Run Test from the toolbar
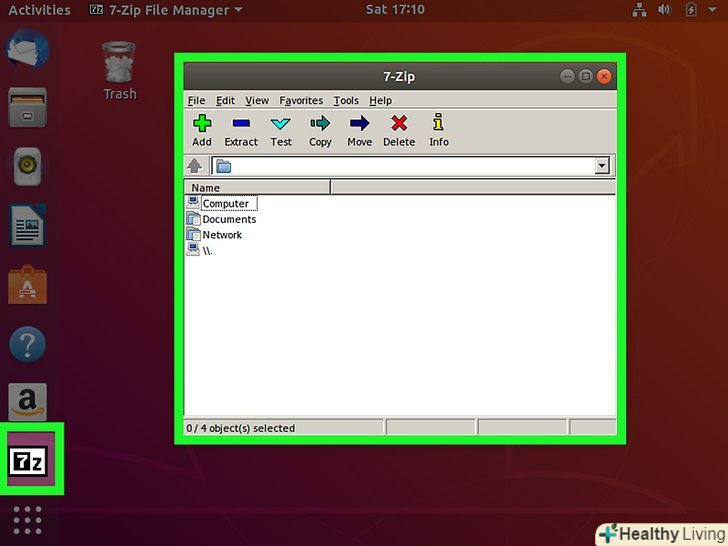Image resolution: width=728 pixels, height=546 pixels. pyautogui.click(x=281, y=130)
